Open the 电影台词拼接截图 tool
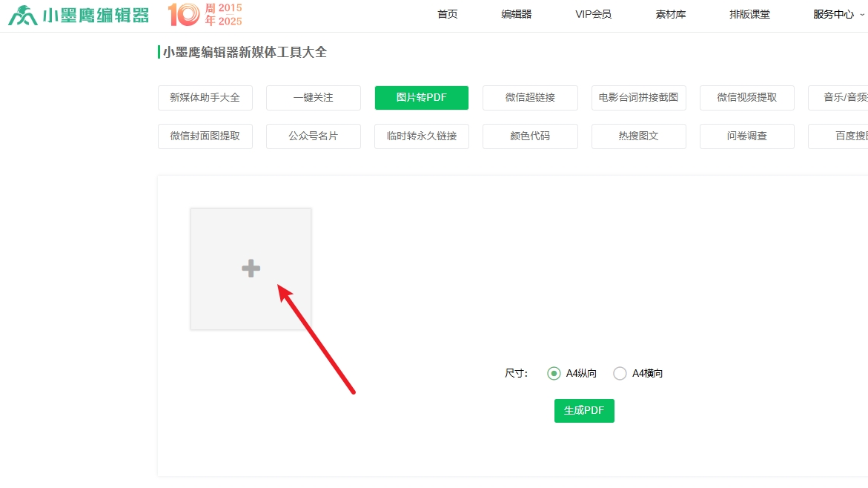 click(x=638, y=97)
